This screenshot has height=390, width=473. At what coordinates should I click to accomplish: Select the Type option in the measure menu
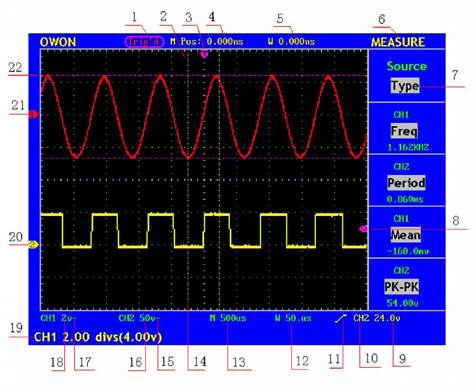point(405,86)
